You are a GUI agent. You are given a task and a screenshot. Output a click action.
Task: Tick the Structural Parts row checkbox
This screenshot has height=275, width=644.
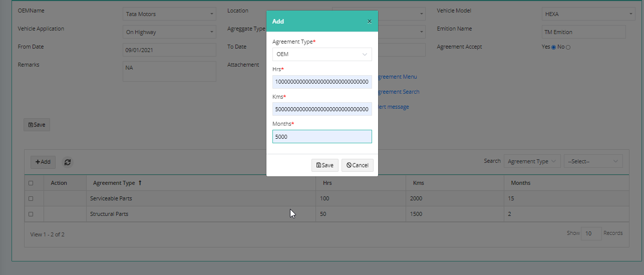[31, 214]
